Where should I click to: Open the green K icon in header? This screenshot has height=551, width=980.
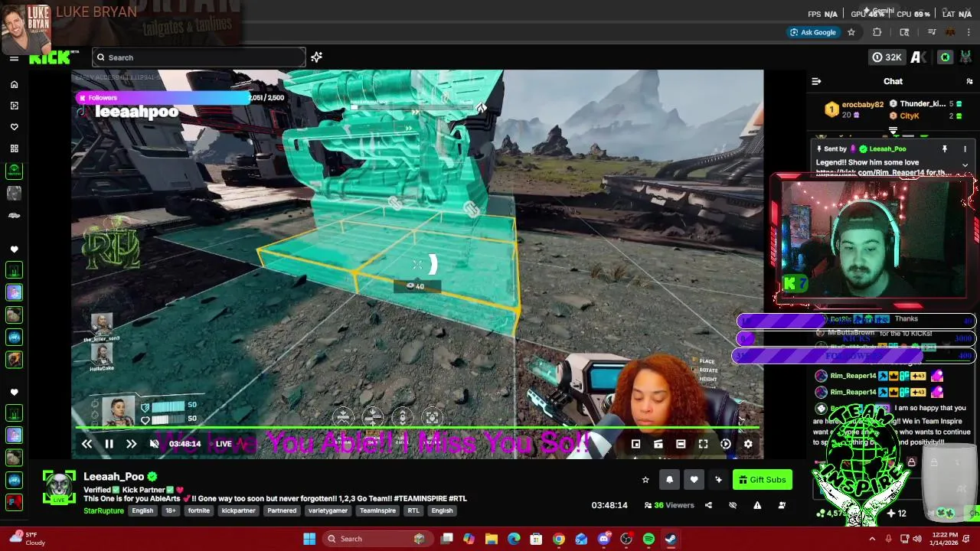pyautogui.click(x=945, y=57)
